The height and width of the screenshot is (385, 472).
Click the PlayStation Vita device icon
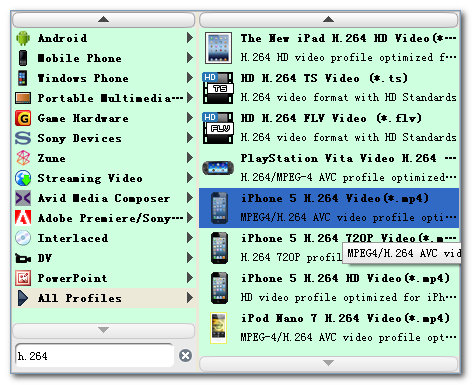218,168
